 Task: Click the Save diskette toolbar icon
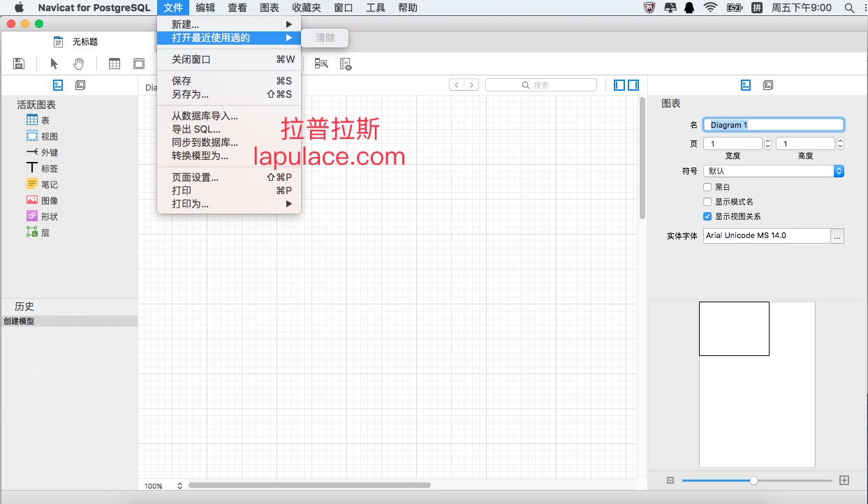coord(19,64)
